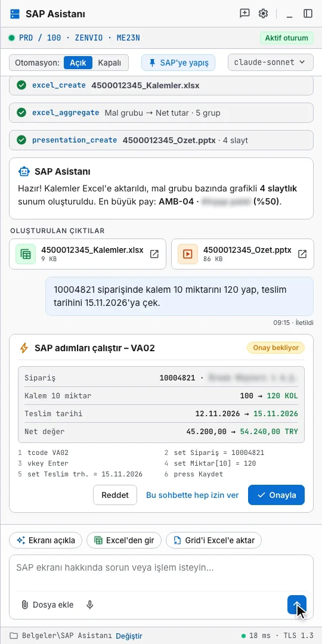Choose the Ekranı açıkla quick action
The image size is (322, 644).
(45, 540)
